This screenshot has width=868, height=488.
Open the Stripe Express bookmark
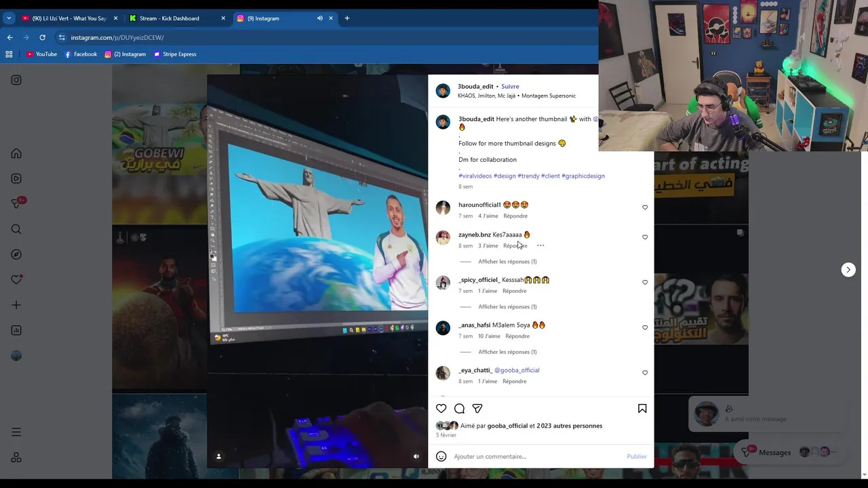click(175, 54)
